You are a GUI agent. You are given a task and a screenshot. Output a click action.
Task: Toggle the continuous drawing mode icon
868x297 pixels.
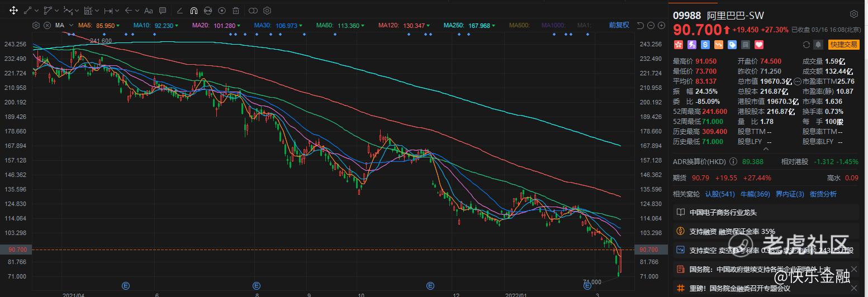pos(208,10)
